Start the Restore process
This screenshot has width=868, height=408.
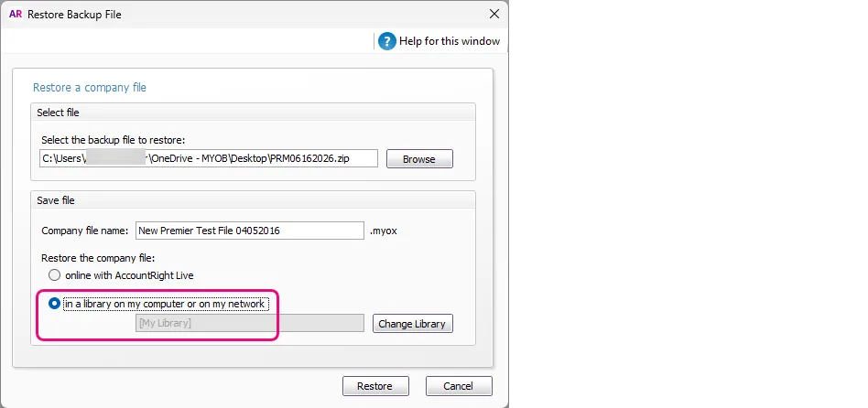375,386
